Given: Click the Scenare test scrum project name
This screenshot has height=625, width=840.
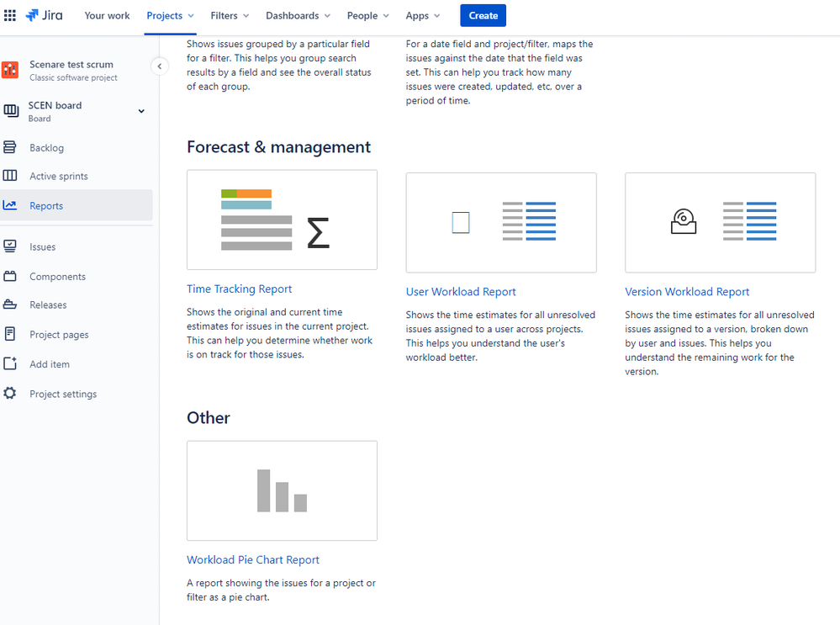Looking at the screenshot, I should pos(71,64).
